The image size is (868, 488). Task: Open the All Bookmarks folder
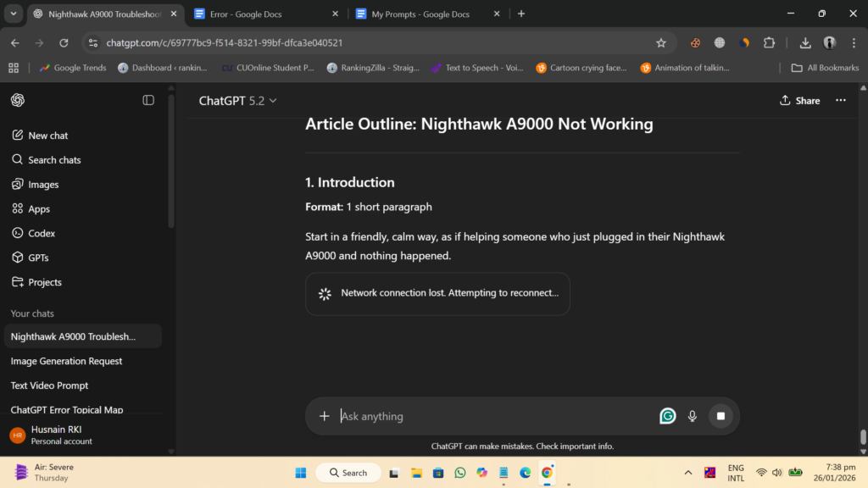(825, 67)
